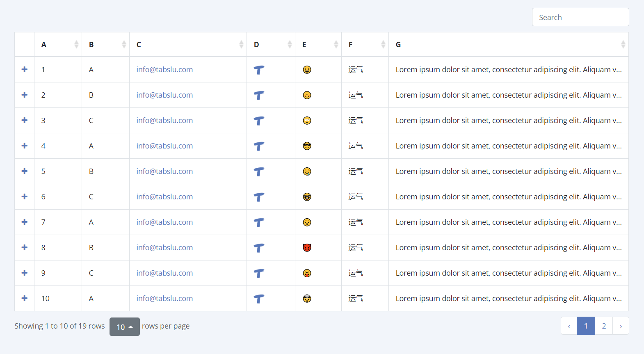Sort by column C arrows
This screenshot has width=644, height=354.
click(241, 44)
